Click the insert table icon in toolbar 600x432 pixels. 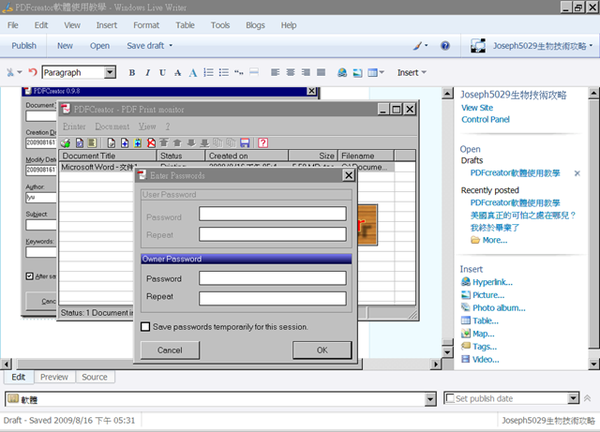tap(373, 72)
